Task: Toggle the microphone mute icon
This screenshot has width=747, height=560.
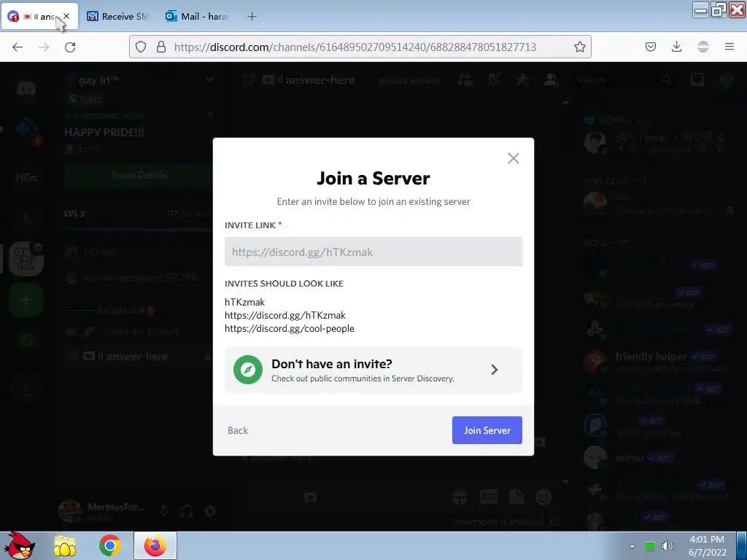Action: (163, 511)
